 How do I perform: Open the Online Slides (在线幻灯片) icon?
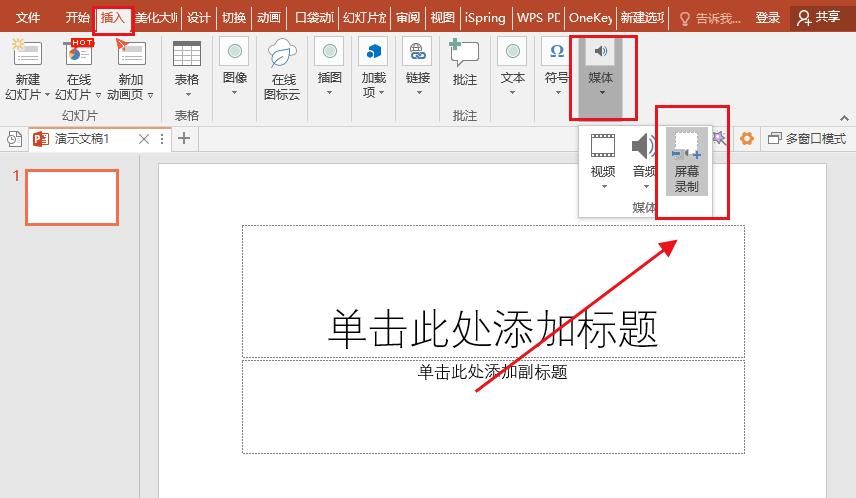click(79, 53)
